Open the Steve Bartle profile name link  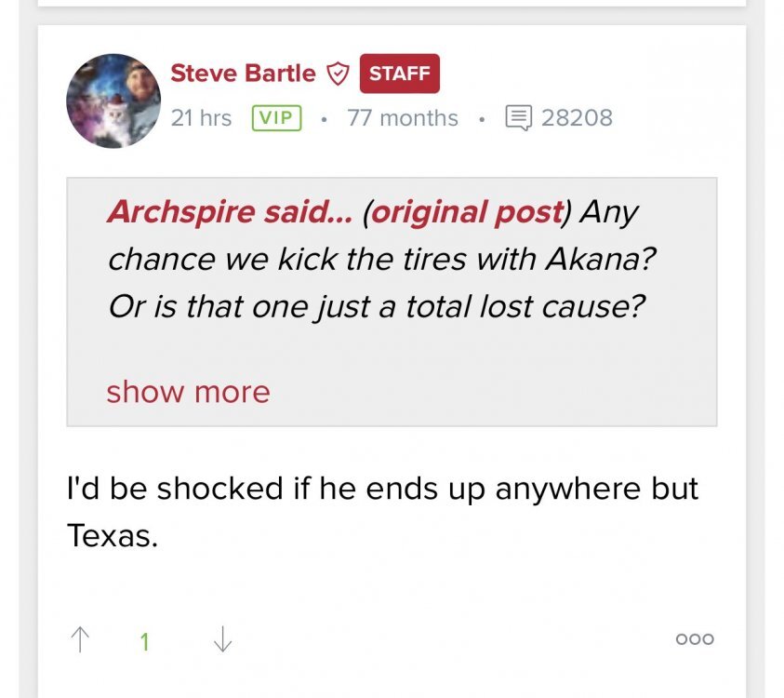click(x=243, y=74)
